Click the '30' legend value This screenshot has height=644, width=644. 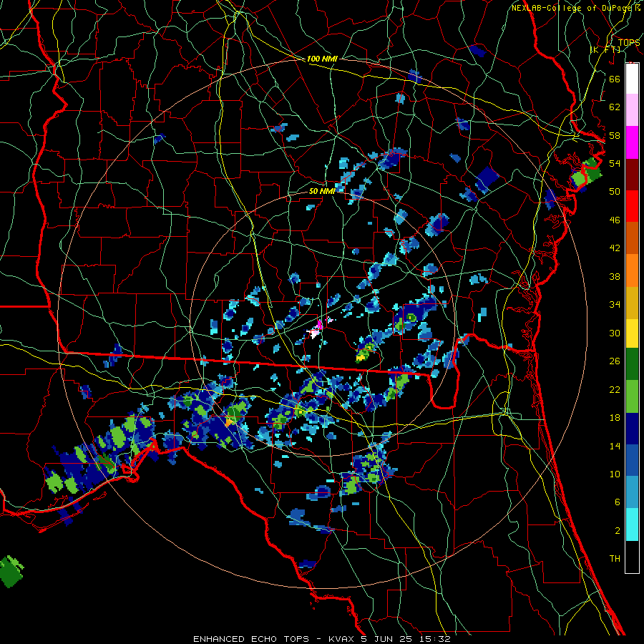pyautogui.click(x=615, y=333)
